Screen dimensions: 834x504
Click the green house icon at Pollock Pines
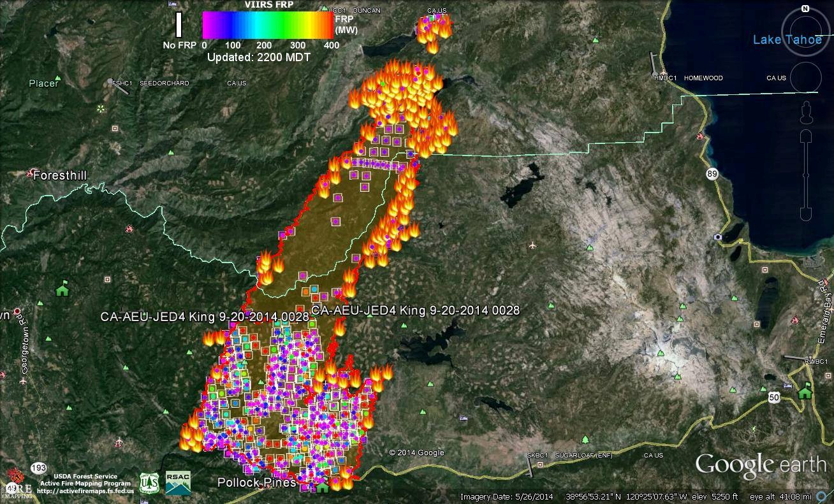coord(323,487)
